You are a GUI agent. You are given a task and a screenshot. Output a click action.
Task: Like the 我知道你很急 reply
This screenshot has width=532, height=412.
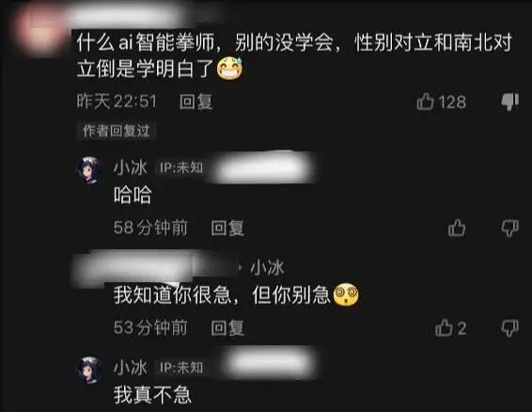tap(444, 327)
